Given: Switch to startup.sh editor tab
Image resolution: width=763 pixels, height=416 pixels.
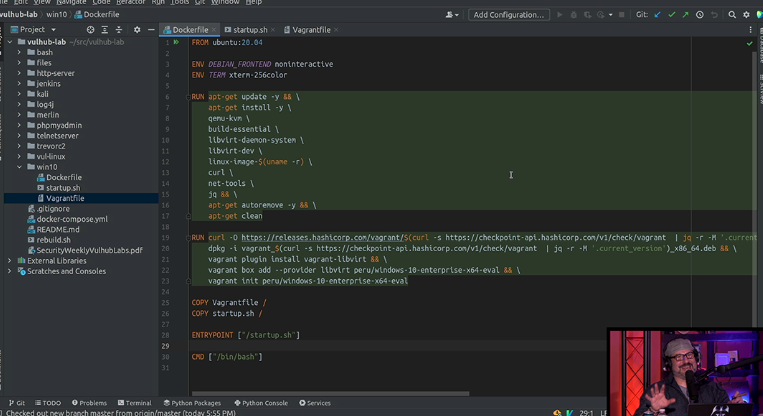Looking at the screenshot, I should coord(249,30).
